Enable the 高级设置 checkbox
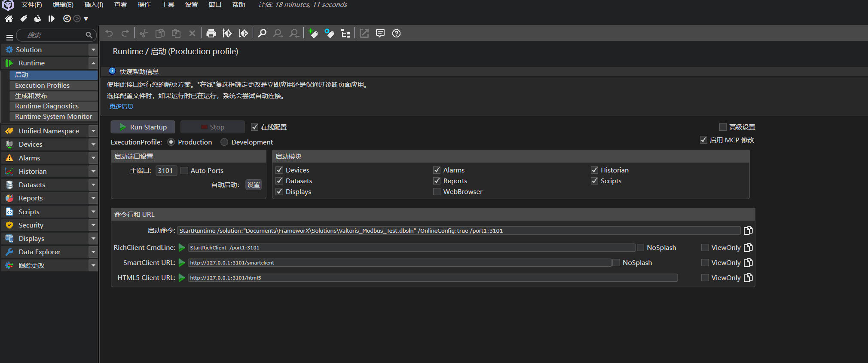Screen dimensions: 868x363 [723, 127]
